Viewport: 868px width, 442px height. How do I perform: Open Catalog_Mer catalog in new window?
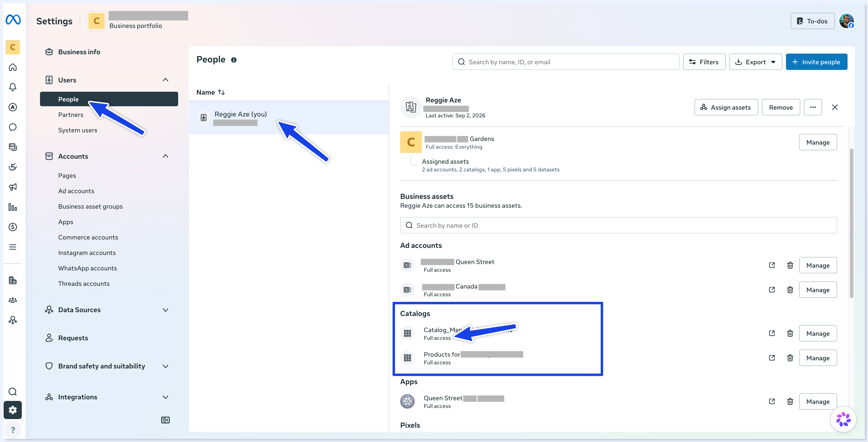coord(772,333)
